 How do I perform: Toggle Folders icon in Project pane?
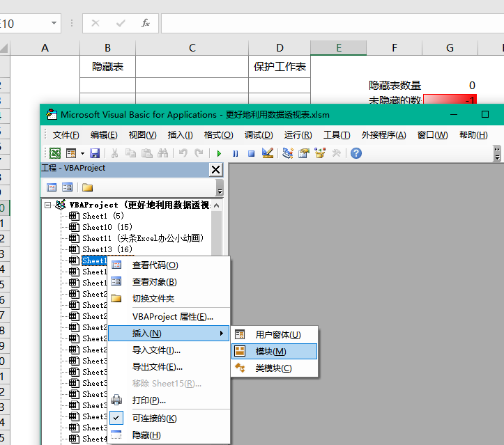click(87, 187)
